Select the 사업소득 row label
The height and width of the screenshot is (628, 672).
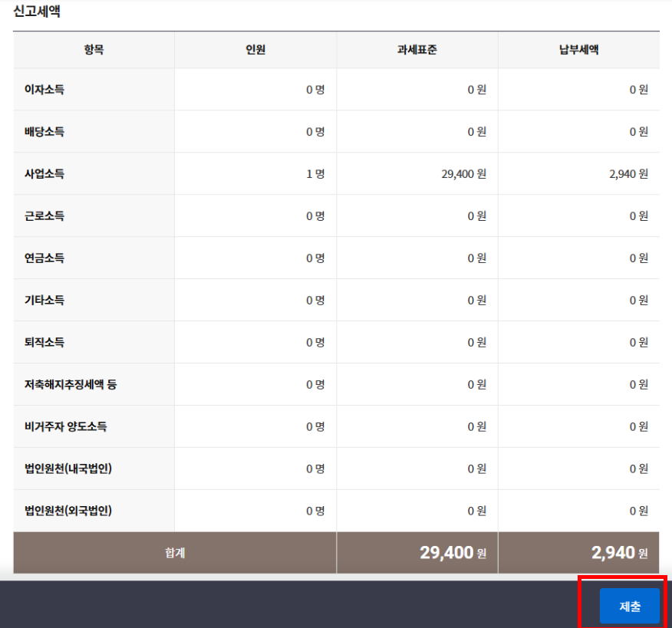click(x=44, y=174)
